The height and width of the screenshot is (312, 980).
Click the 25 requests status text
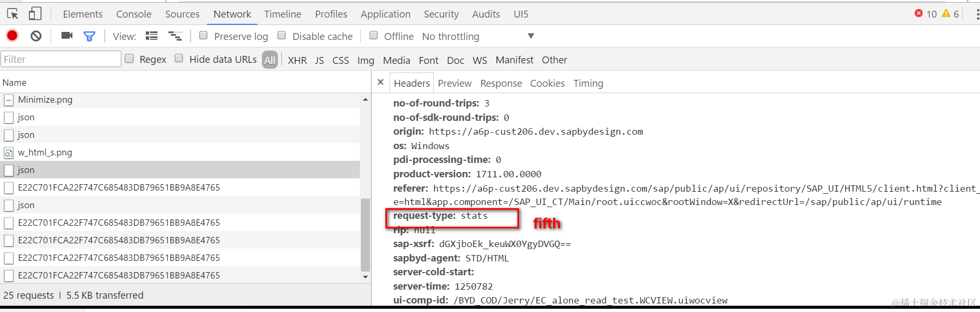(x=28, y=295)
